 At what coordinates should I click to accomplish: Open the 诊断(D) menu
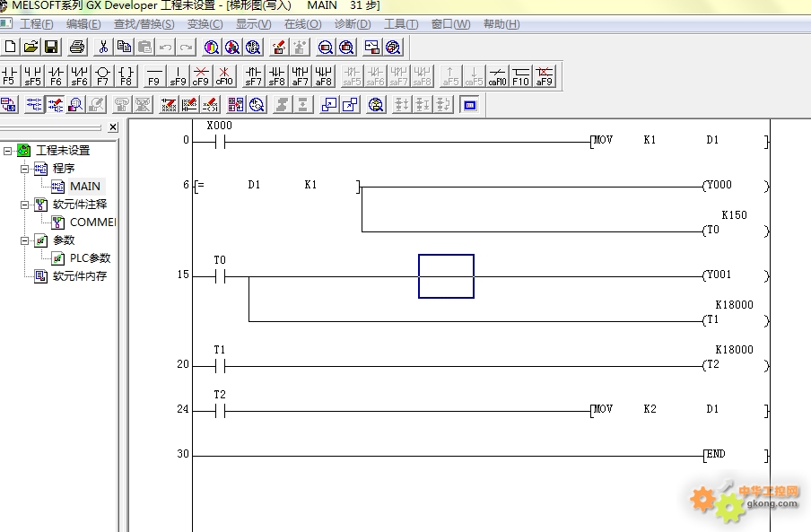353,24
